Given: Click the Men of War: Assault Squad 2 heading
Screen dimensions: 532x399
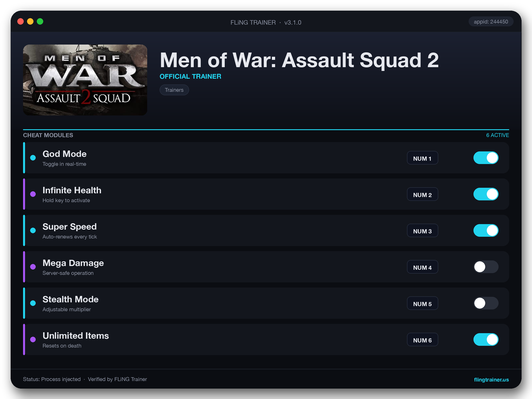Looking at the screenshot, I should click(299, 60).
